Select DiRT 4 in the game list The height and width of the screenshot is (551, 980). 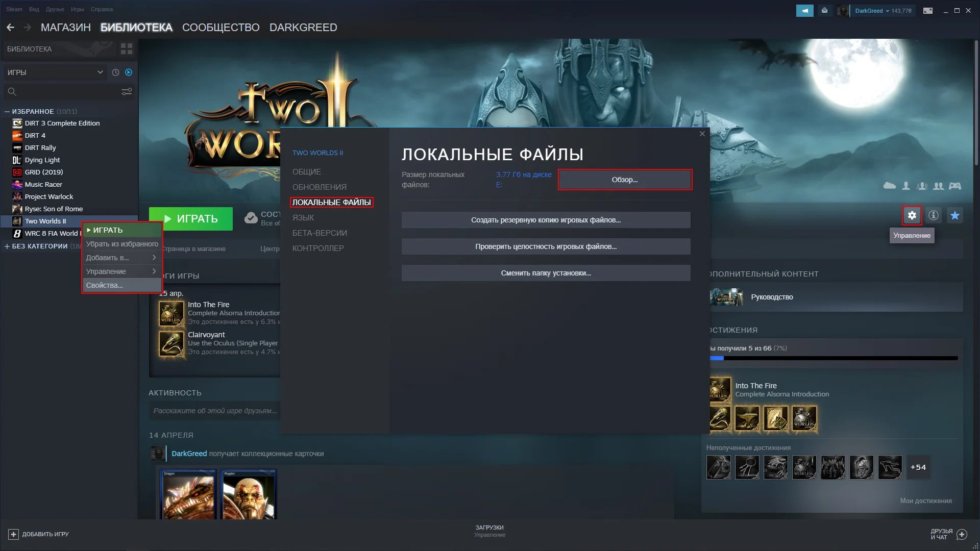35,135
